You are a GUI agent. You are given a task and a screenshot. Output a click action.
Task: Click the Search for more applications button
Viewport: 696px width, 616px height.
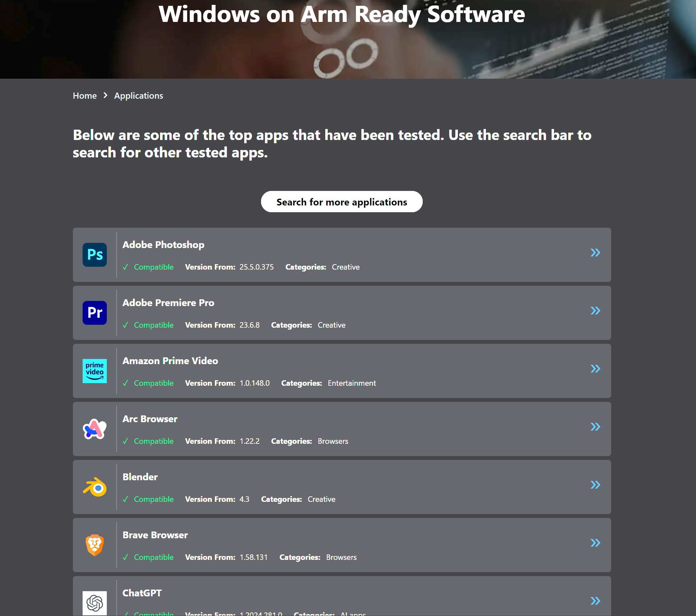(x=341, y=202)
